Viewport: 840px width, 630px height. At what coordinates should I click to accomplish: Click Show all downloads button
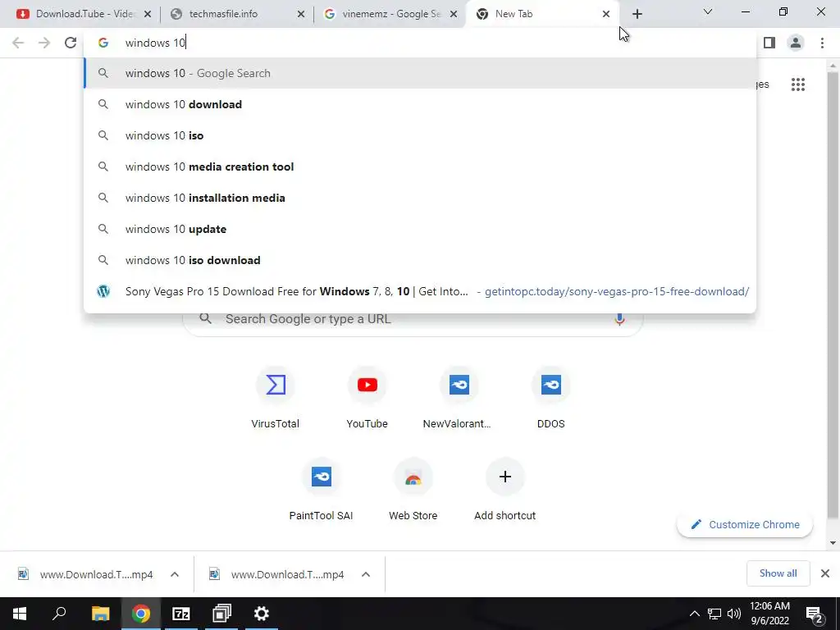coord(778,573)
